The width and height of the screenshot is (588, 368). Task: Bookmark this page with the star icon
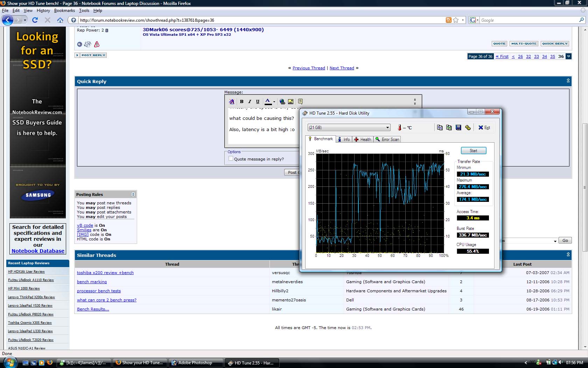pyautogui.click(x=456, y=20)
